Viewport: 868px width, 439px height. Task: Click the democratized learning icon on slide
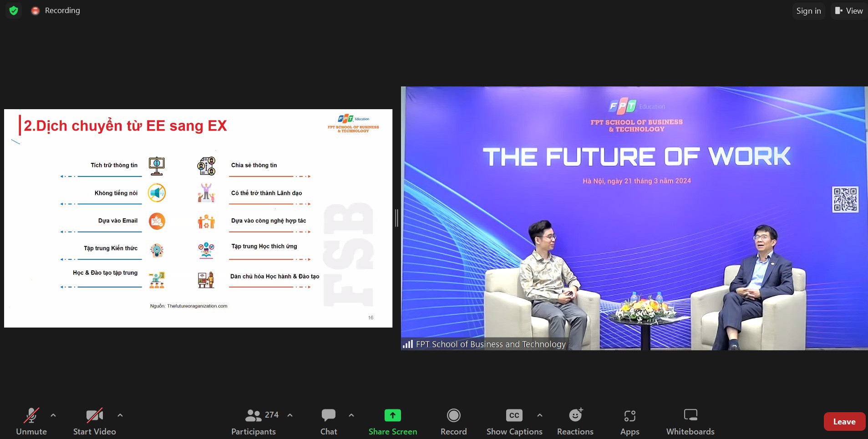point(206,280)
